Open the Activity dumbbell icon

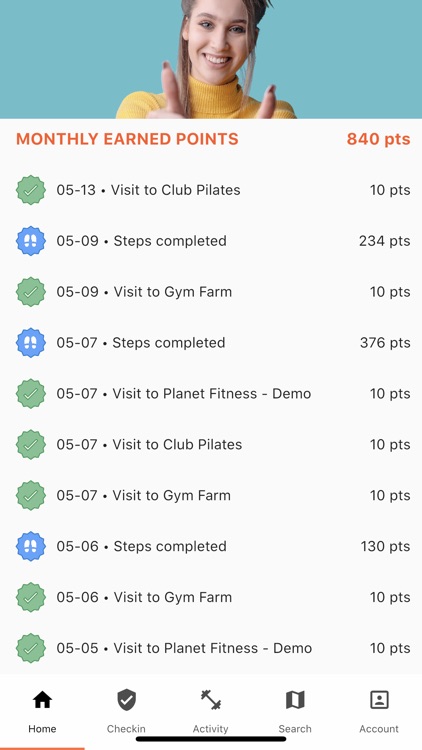(x=211, y=700)
